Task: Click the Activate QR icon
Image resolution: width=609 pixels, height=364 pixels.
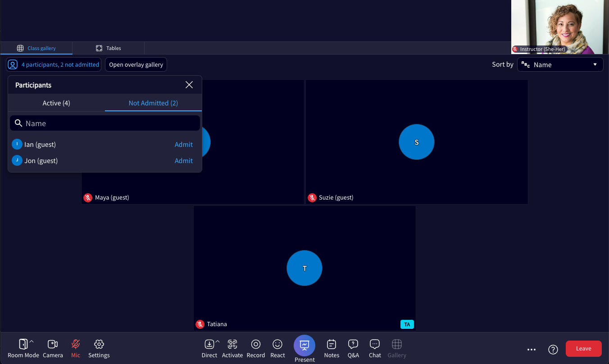Action: (x=232, y=345)
